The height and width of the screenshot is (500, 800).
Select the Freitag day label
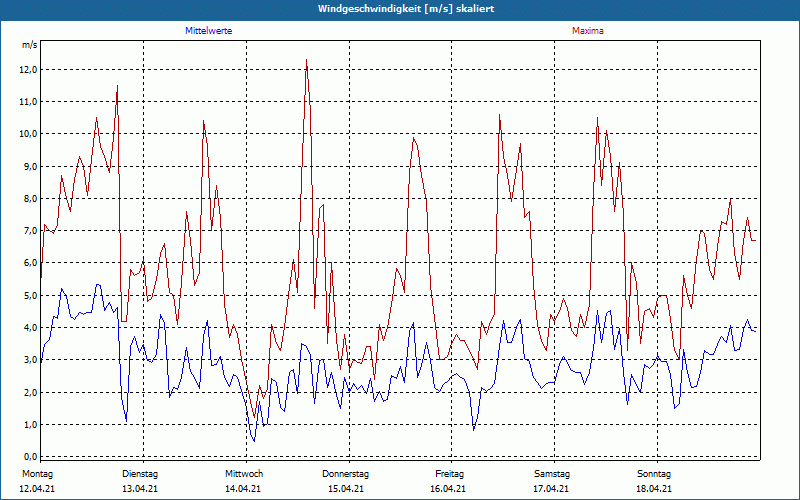[449, 474]
